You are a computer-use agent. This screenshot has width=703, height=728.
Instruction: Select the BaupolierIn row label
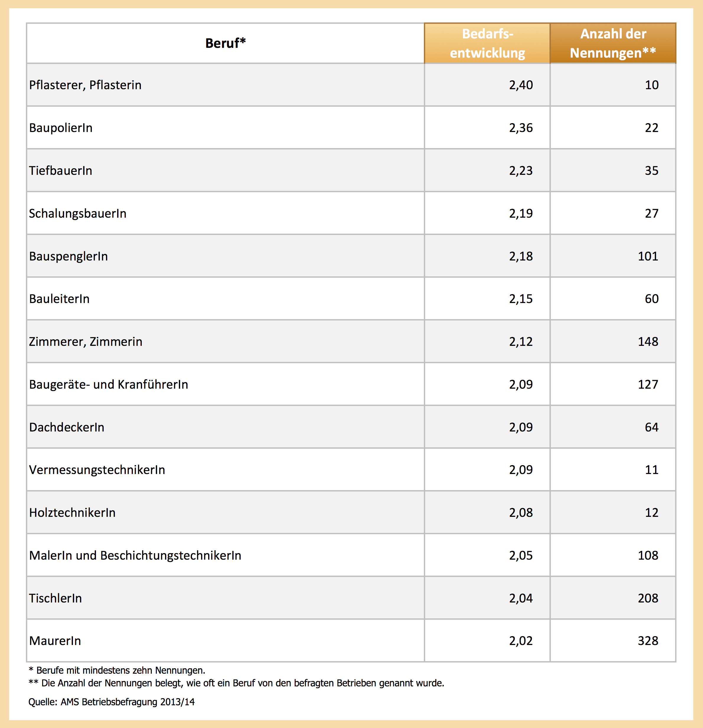61,128
